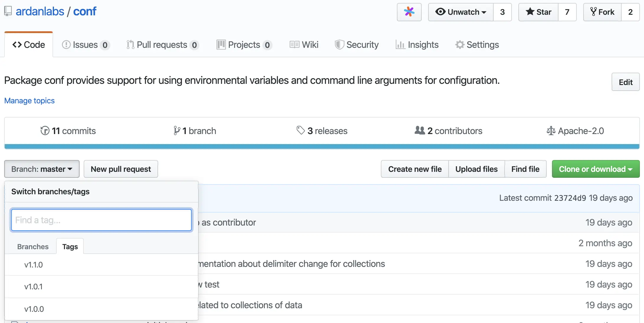
Task: Open the Unwatch dropdown
Action: (461, 12)
